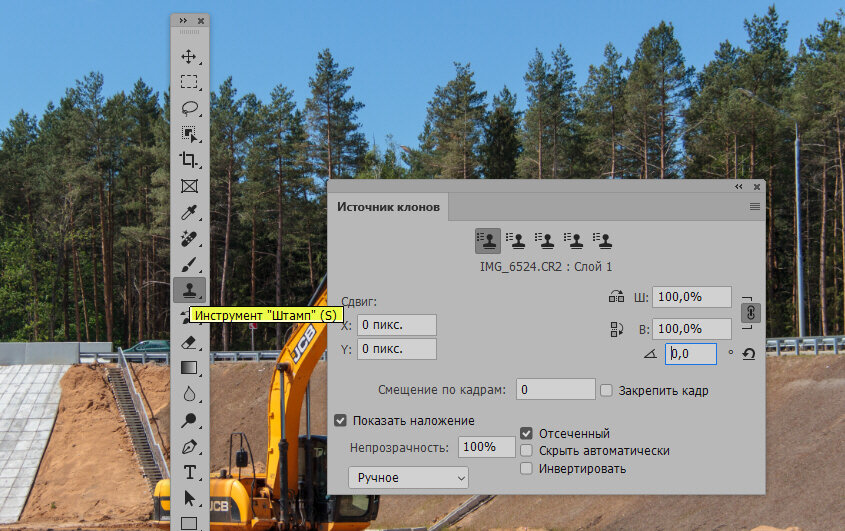This screenshot has width=845, height=531.
Task: Toggle the maintain aspect ratio link
Action: click(751, 313)
